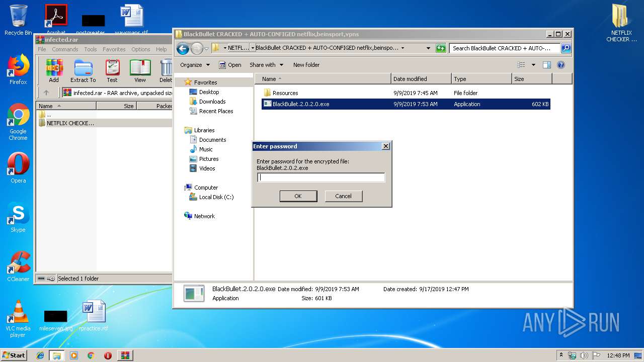The width and height of the screenshot is (644, 362).
Task: Click the Search BlackBullet search box
Action: [x=505, y=48]
